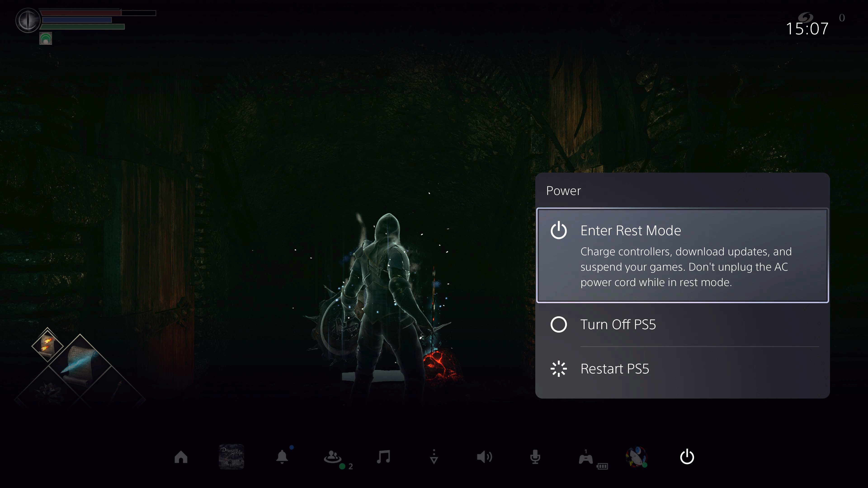Click the Rest Mode description text
Viewport: 868px width, 488px height.
pos(686,267)
